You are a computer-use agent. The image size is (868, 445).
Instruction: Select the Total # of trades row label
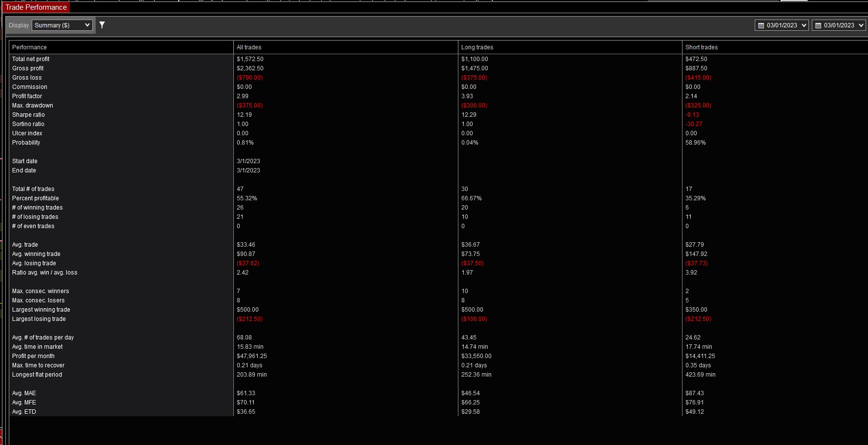(33, 189)
